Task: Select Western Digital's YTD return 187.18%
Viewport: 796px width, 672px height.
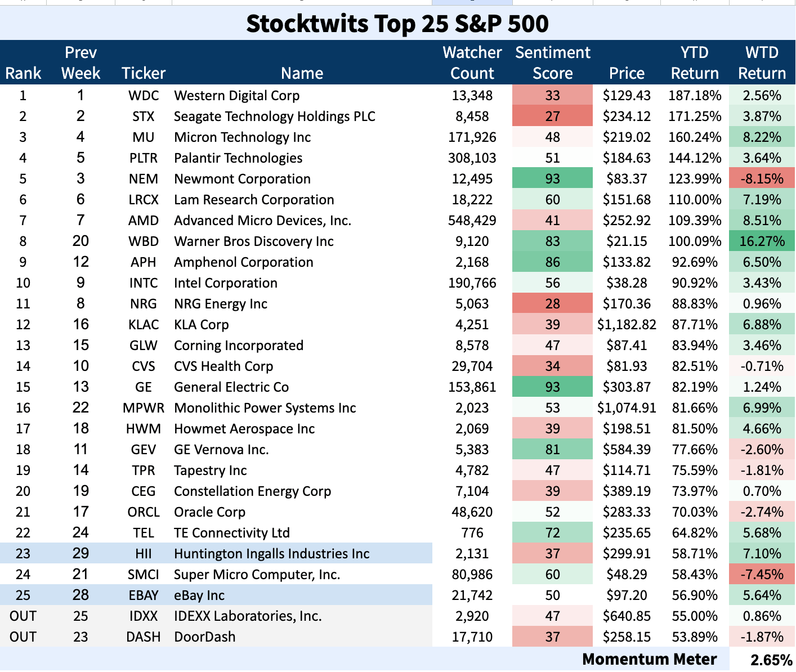Action: [695, 96]
